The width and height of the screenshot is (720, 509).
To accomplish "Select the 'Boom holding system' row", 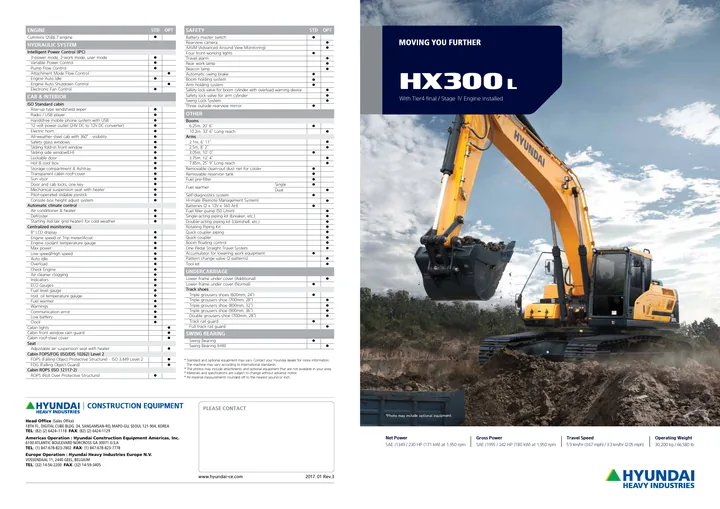I will tap(259, 79).
